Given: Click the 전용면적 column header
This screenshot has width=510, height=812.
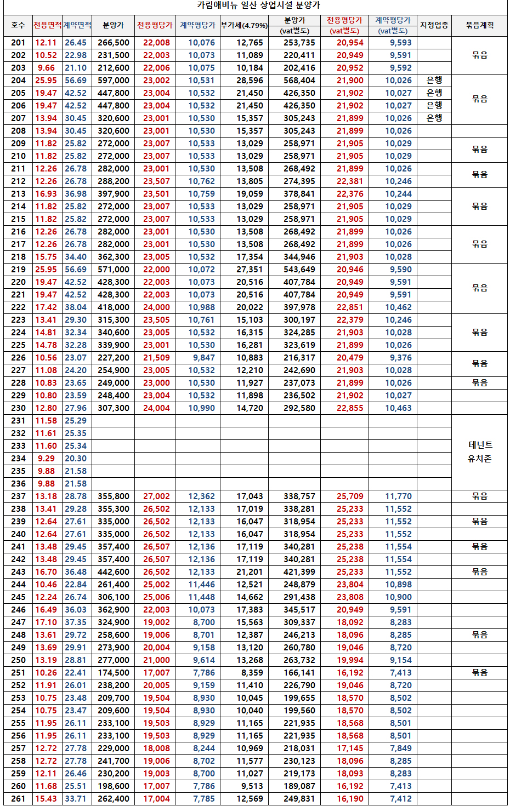Looking at the screenshot, I should pyautogui.click(x=47, y=25).
